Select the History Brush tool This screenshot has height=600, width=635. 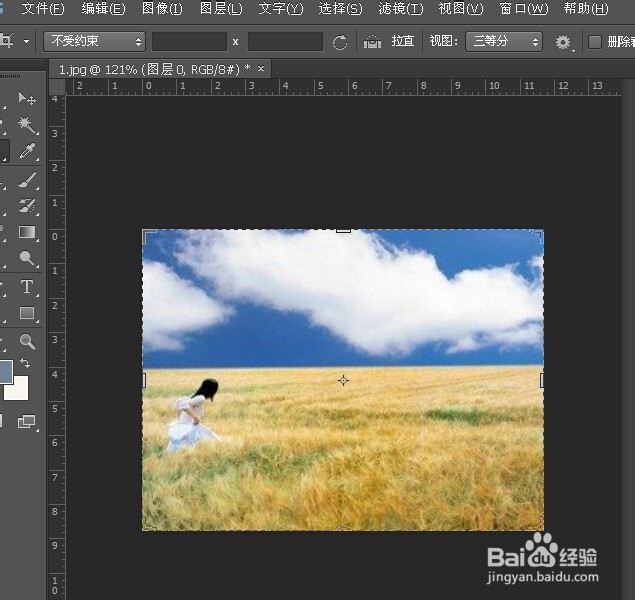click(x=27, y=206)
